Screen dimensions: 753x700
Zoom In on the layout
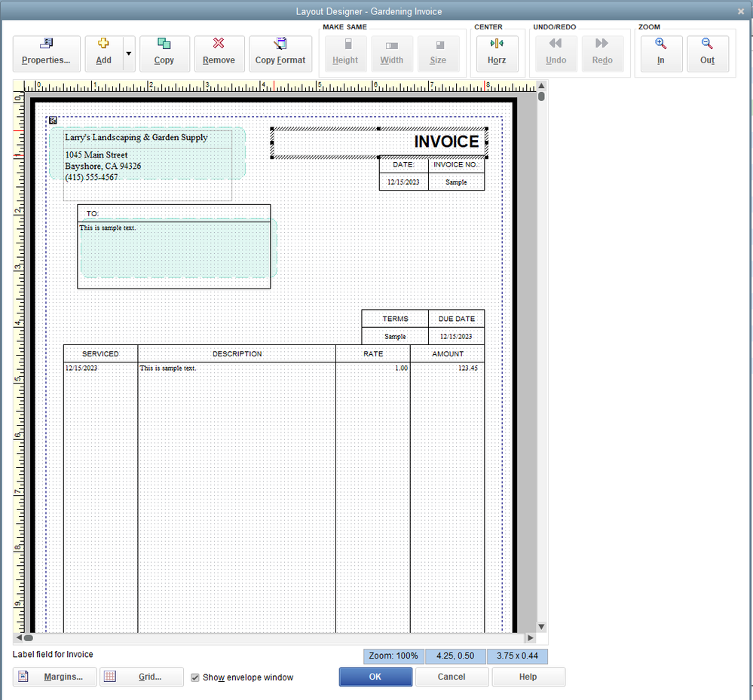click(660, 53)
